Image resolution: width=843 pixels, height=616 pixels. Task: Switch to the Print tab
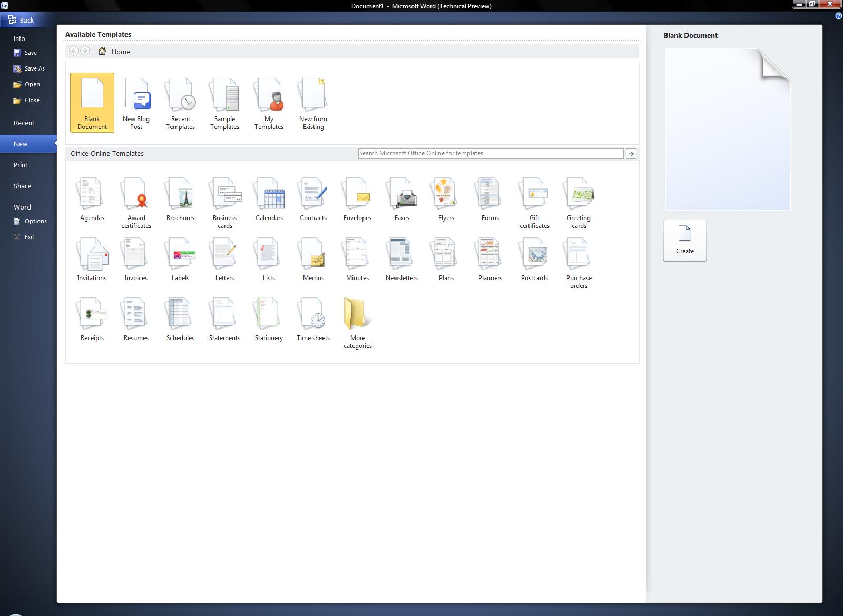21,165
